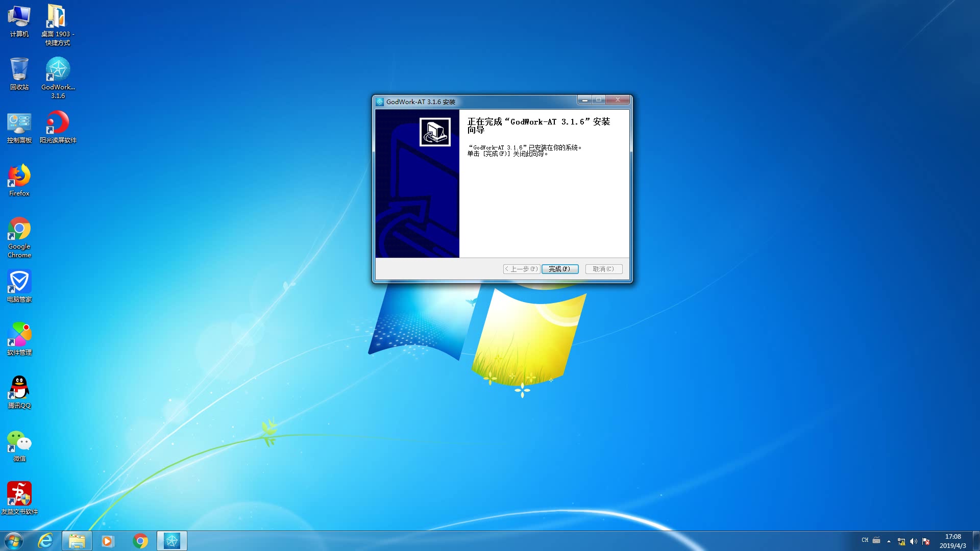Open the 计算机 desktop icon

point(19,22)
